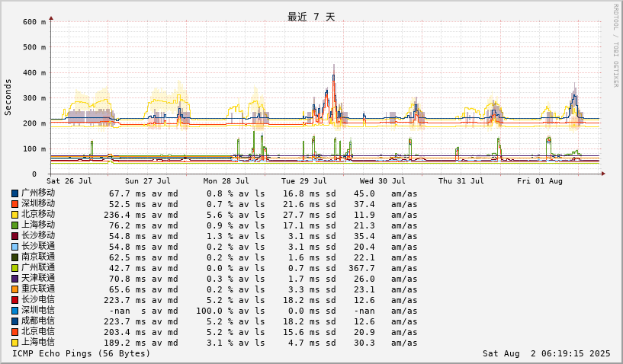
Task: Click the 北京移动 legend name
Action: click(x=38, y=214)
